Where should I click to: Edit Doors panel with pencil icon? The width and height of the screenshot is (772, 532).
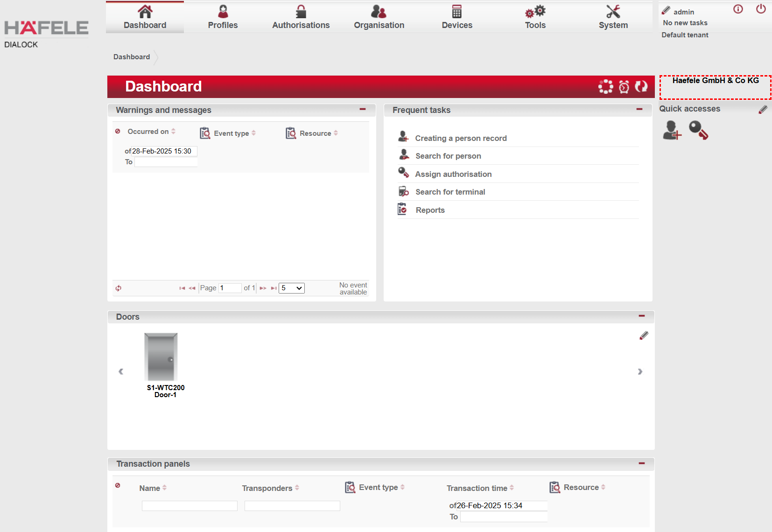click(644, 336)
